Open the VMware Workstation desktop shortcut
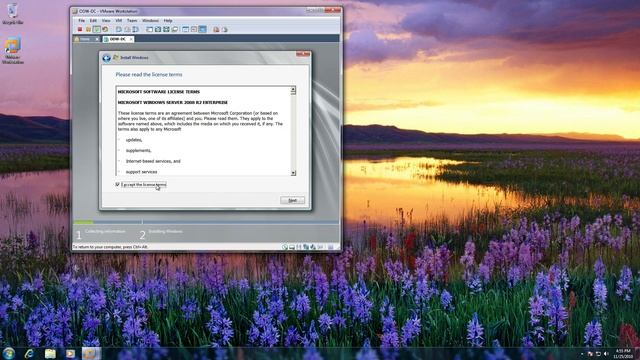Viewport: 640px width, 360px height. (x=13, y=50)
